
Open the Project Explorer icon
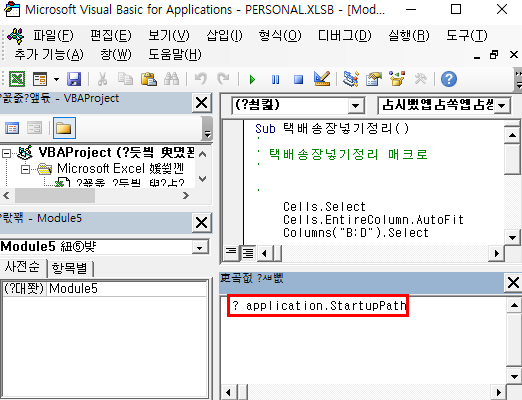click(351, 79)
